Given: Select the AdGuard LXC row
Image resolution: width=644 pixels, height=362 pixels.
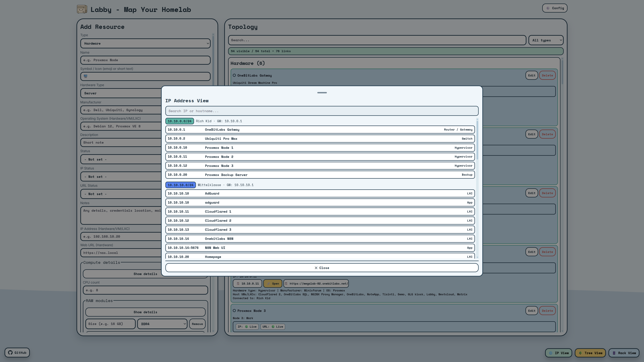Looking at the screenshot, I should 320,193.
